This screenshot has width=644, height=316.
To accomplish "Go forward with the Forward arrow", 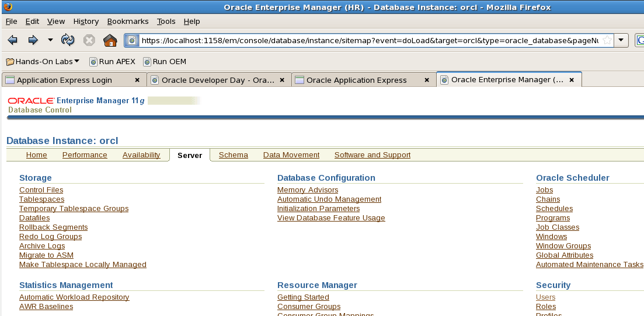I will tap(33, 40).
